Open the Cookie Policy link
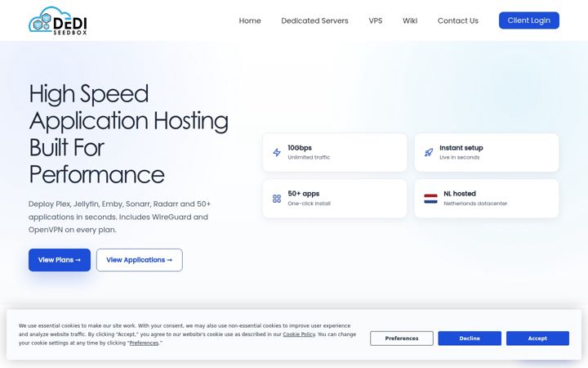588x368 pixels. [299, 334]
